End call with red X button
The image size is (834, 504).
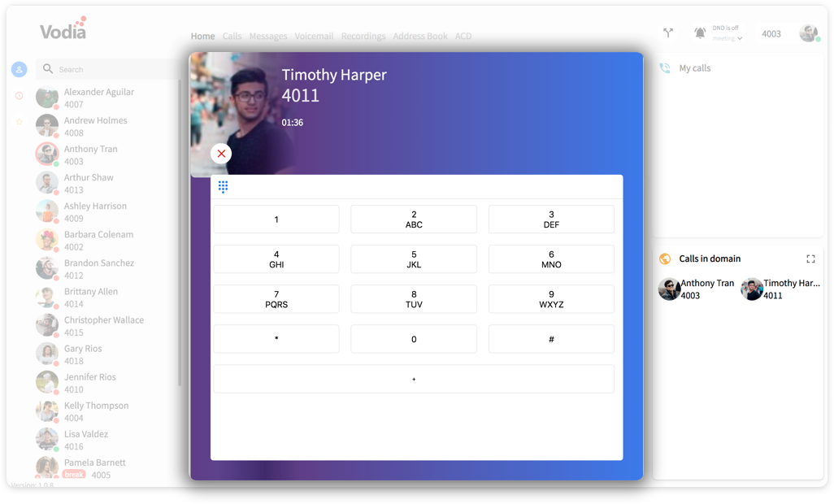click(221, 154)
